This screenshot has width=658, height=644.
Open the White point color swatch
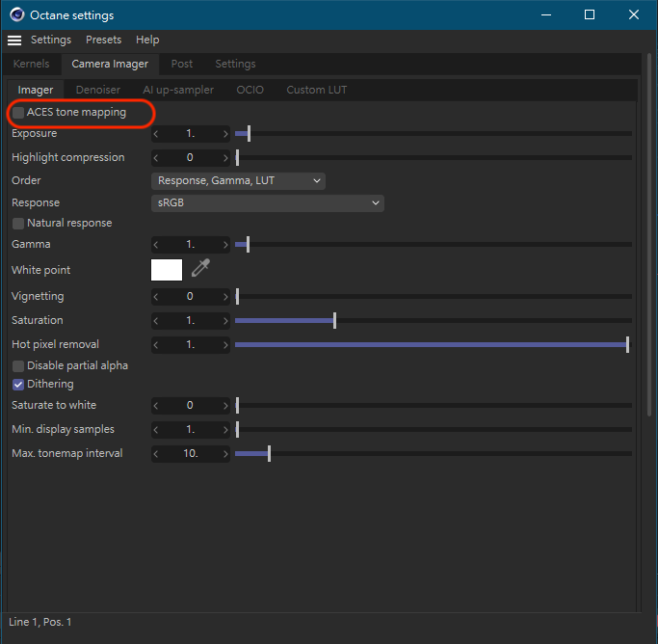coord(167,270)
